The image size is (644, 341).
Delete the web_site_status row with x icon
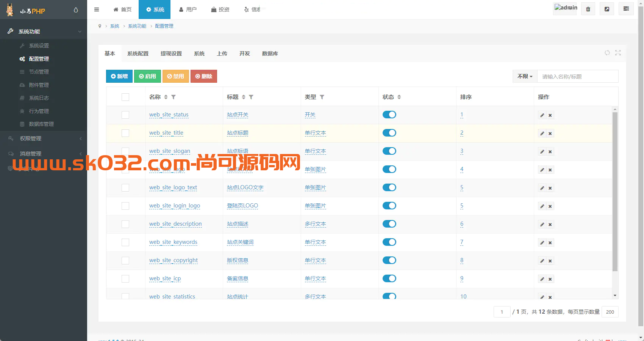[x=550, y=115]
